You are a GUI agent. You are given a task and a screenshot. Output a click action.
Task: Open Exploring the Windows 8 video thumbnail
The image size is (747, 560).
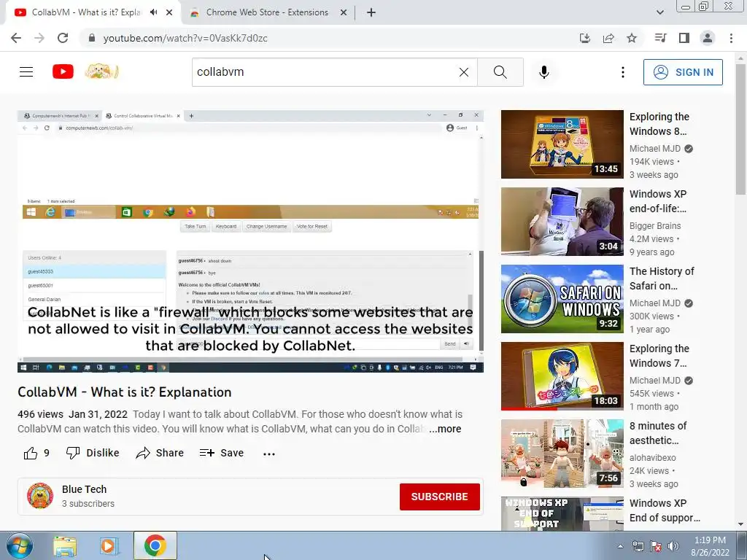(x=562, y=144)
